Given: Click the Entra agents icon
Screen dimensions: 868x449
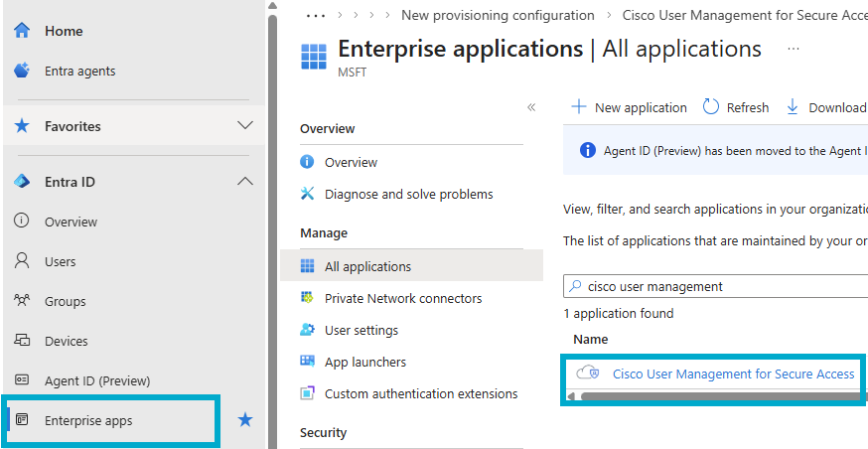Looking at the screenshot, I should [x=22, y=71].
